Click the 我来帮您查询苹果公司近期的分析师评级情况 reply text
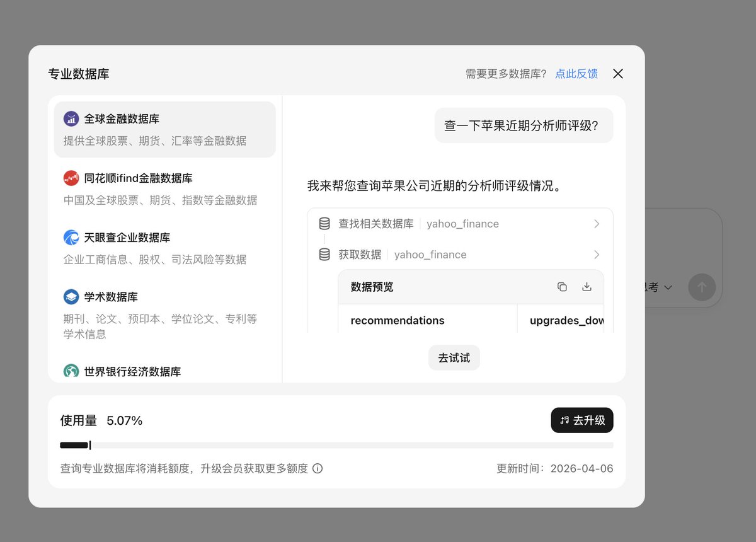Viewport: 756px width, 542px height. [434, 186]
